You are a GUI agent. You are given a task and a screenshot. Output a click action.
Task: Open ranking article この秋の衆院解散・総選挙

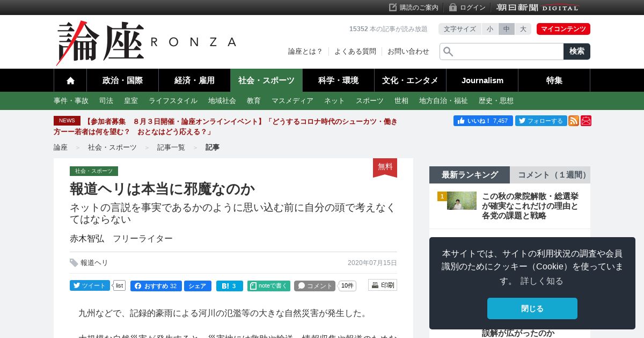[530, 206]
